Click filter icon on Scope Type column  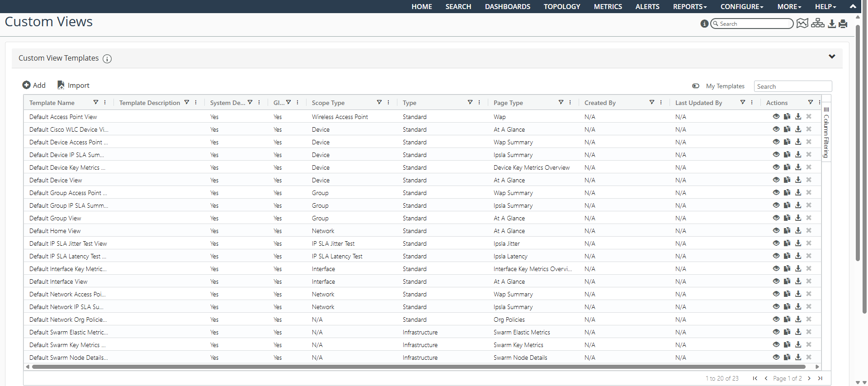[379, 103]
